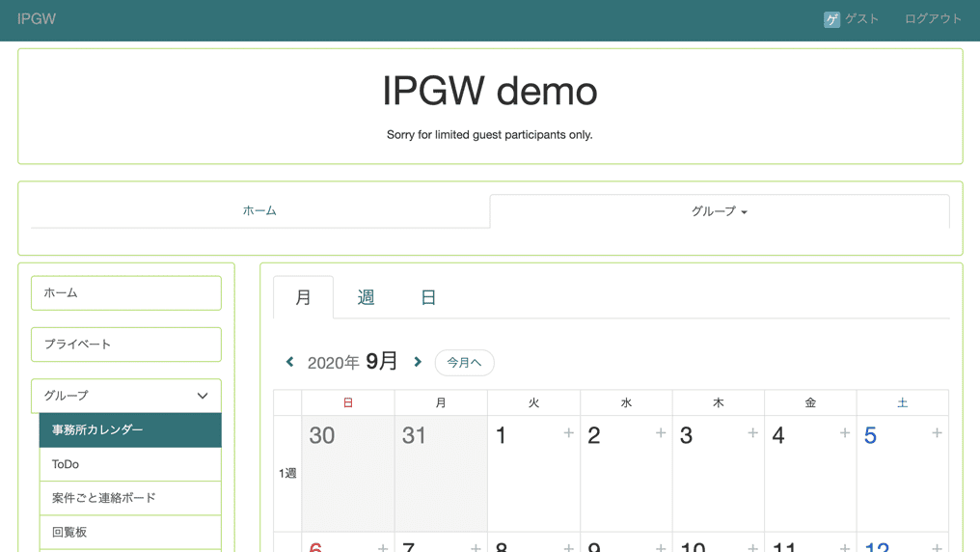Switch to the 日 (day) view tab
The image size is (980, 552).
click(x=428, y=297)
